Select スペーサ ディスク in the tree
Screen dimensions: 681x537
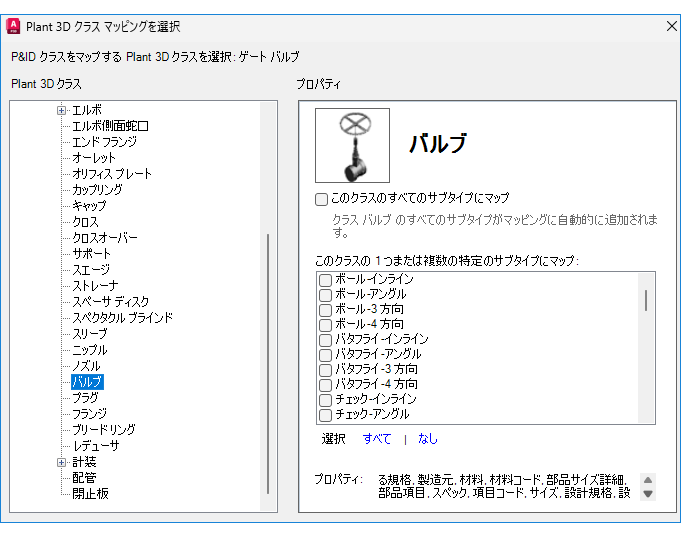point(111,302)
